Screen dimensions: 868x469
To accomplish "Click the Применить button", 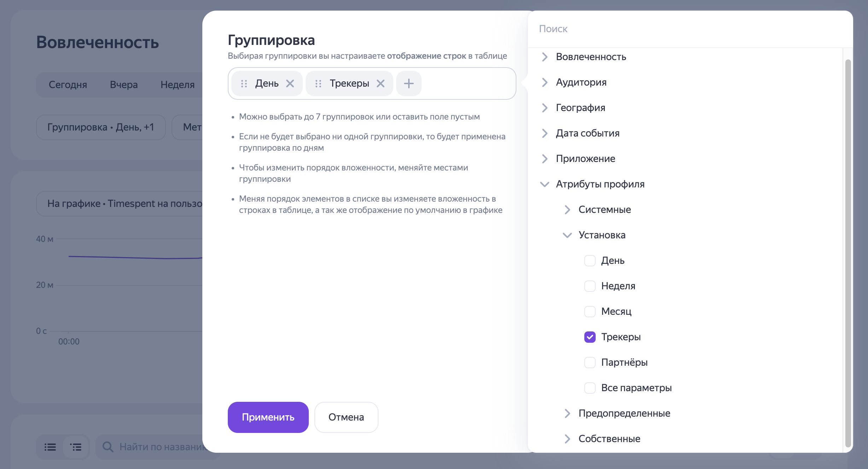I will pyautogui.click(x=268, y=417).
